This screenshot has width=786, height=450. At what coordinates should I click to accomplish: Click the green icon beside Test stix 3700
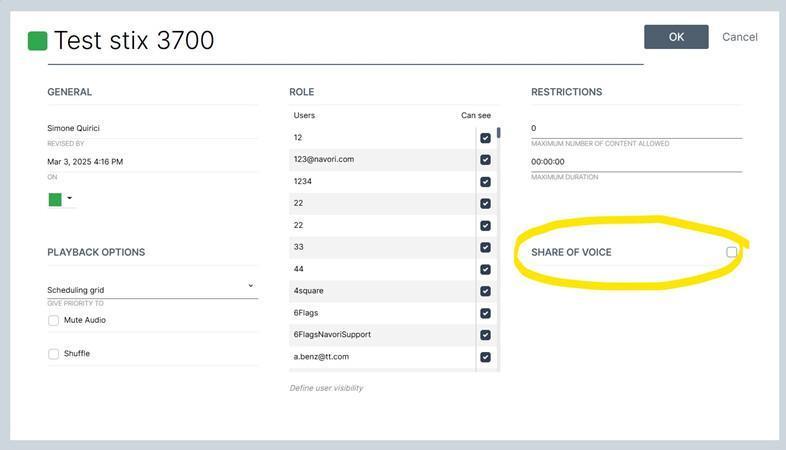pos(38,41)
